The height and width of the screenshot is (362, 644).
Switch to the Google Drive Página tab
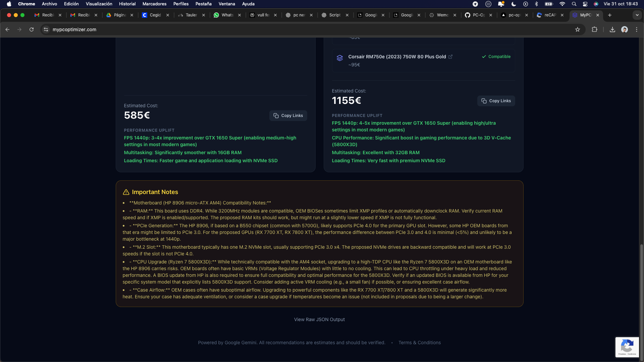pyautogui.click(x=120, y=15)
